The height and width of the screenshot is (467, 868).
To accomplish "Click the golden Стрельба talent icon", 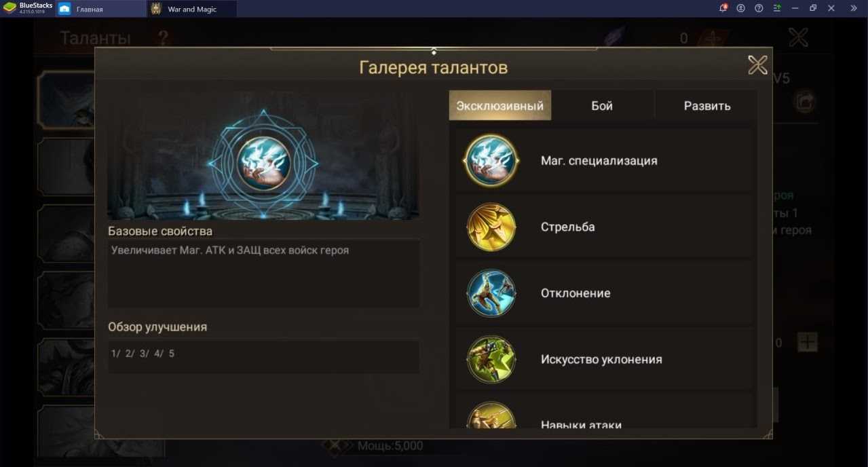I will (491, 227).
